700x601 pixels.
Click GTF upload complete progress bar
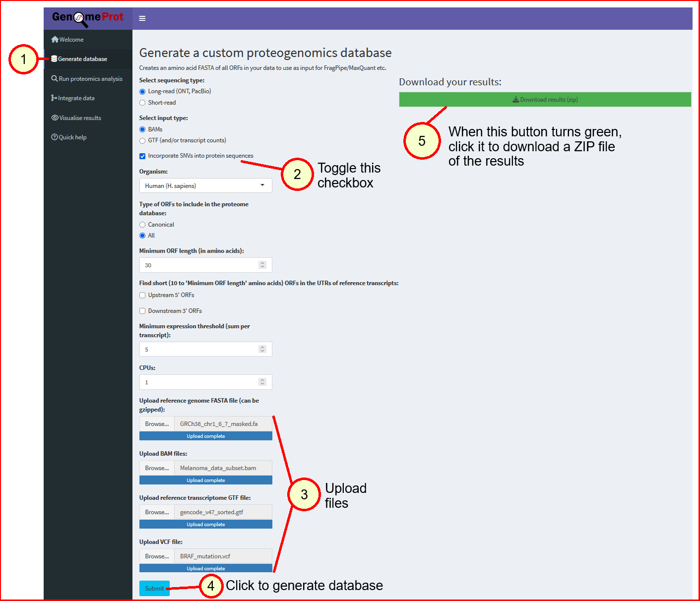(x=206, y=524)
